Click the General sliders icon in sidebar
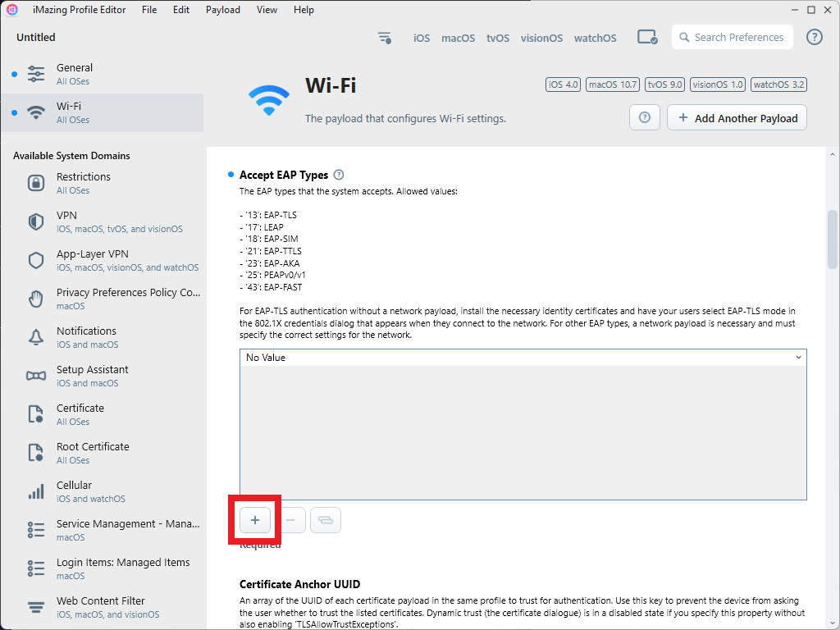The image size is (840, 630). (36, 74)
